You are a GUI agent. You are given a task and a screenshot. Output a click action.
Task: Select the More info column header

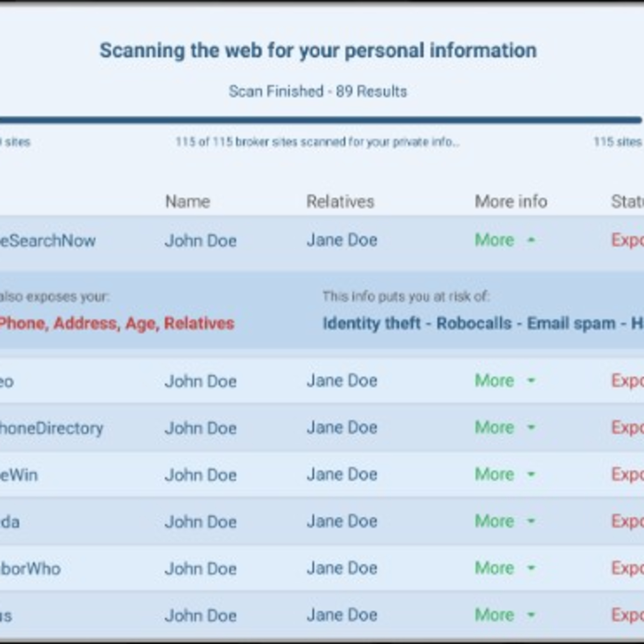click(x=511, y=201)
